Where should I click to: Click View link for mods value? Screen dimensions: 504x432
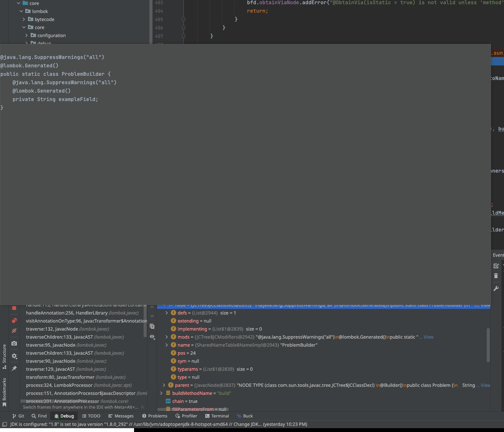(429, 337)
